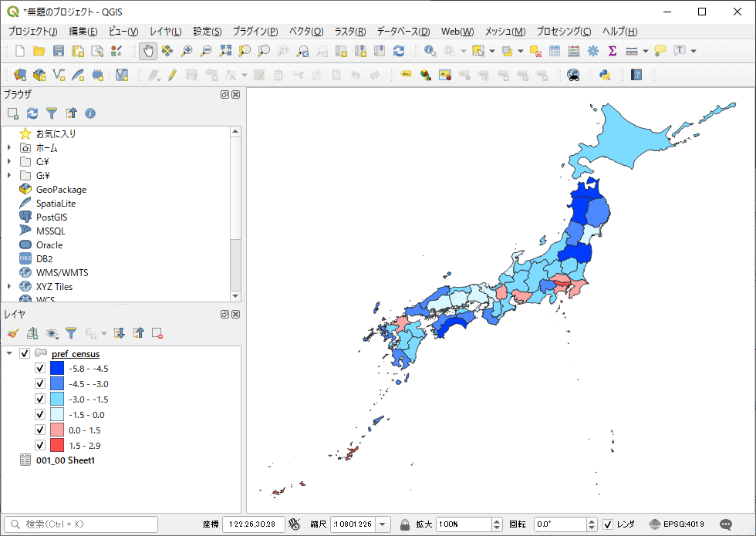
Task: Open the Statistical Summary panel
Action: [612, 50]
